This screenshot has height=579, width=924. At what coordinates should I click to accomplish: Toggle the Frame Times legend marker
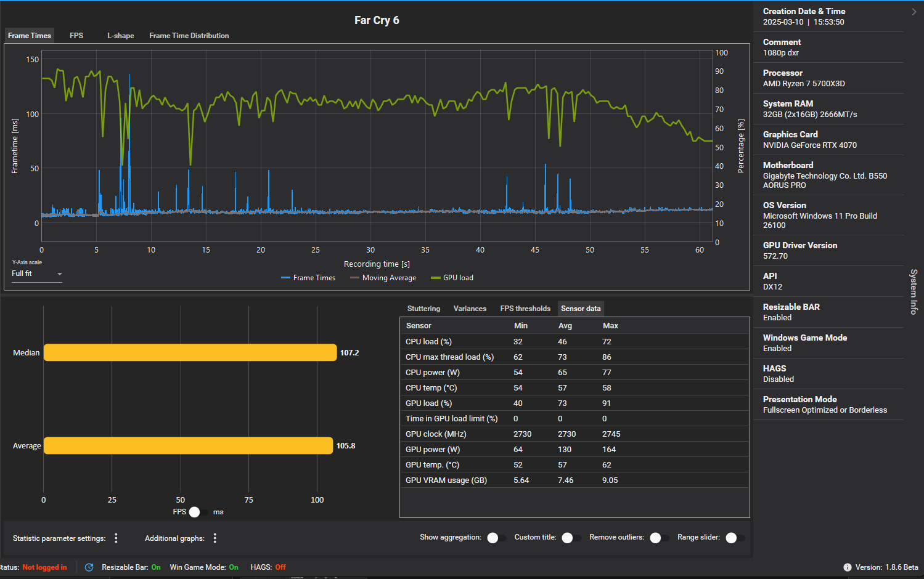click(285, 278)
